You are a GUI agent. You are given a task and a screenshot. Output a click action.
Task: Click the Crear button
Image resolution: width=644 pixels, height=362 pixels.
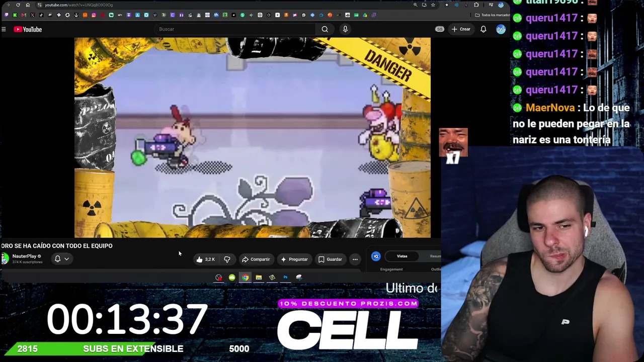461,29
